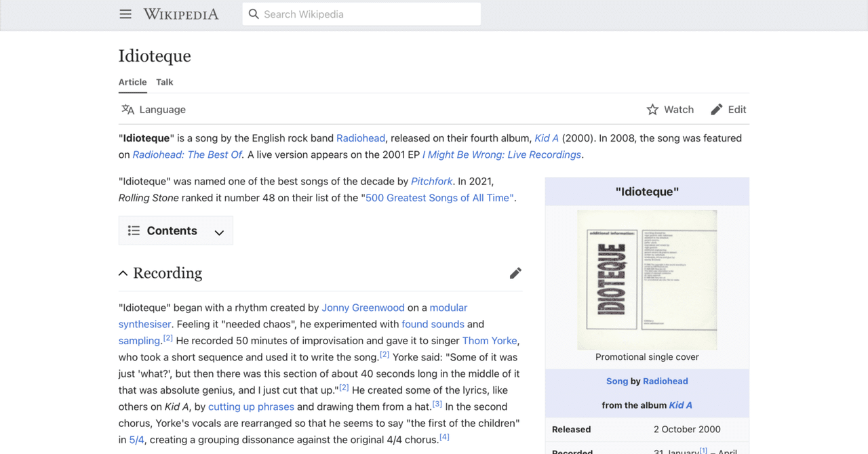Image resolution: width=868 pixels, height=454 pixels.
Task: Switch to the Article tab
Action: coord(133,82)
